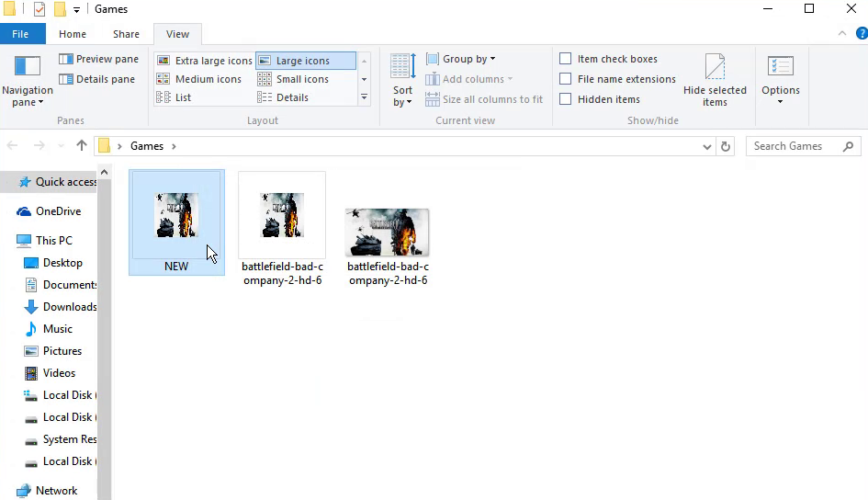Open the ribbon Help question mark
The height and width of the screenshot is (500, 868).
pyautogui.click(x=860, y=34)
